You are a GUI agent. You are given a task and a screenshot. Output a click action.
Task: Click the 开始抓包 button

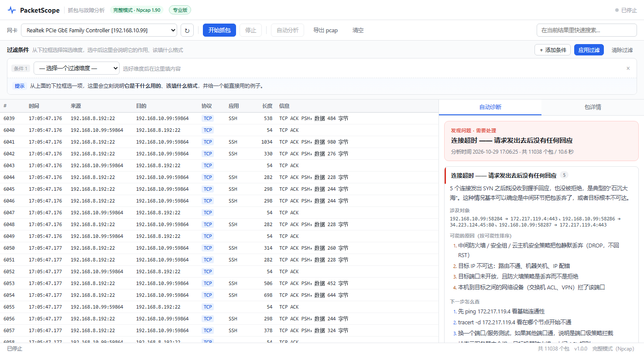219,30
